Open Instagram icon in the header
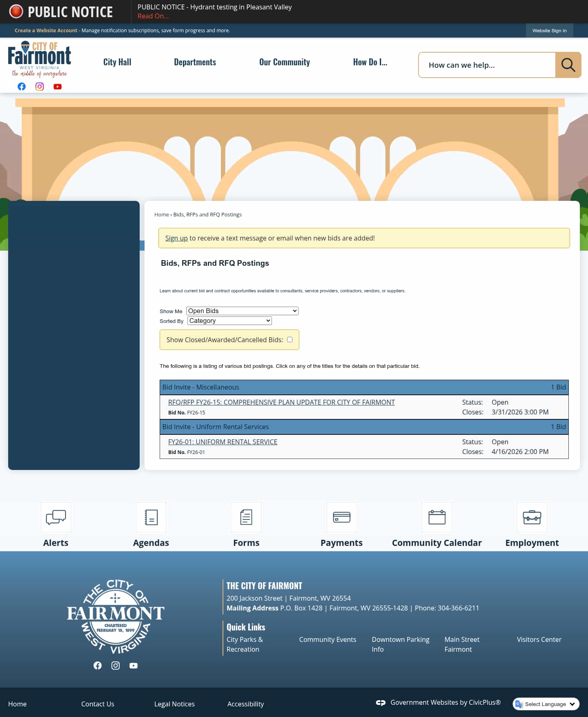The width and height of the screenshot is (588, 717). pos(40,87)
